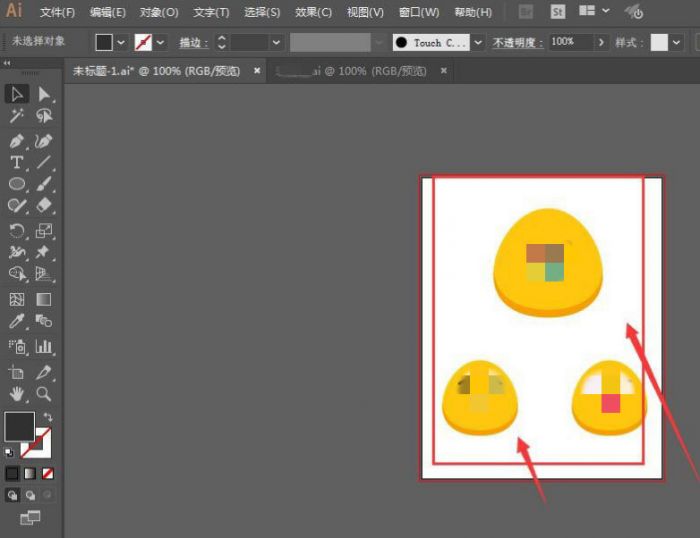The width and height of the screenshot is (700, 538).
Task: Expand the Touch Callig brush dropdown
Action: pyautogui.click(x=477, y=43)
